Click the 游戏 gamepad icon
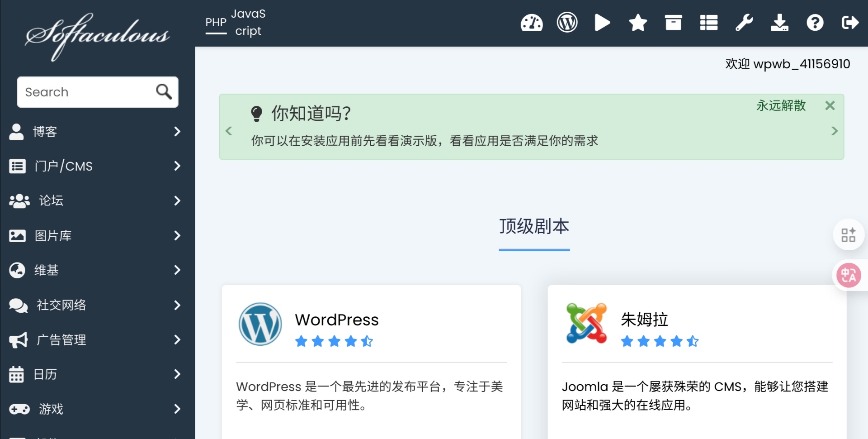Image resolution: width=868 pixels, height=439 pixels. pyautogui.click(x=19, y=409)
